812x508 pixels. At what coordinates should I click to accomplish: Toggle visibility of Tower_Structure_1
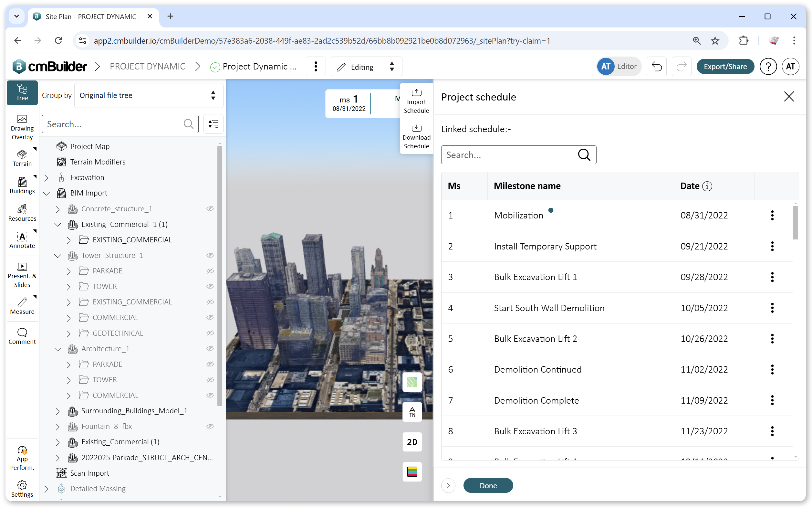[210, 255]
